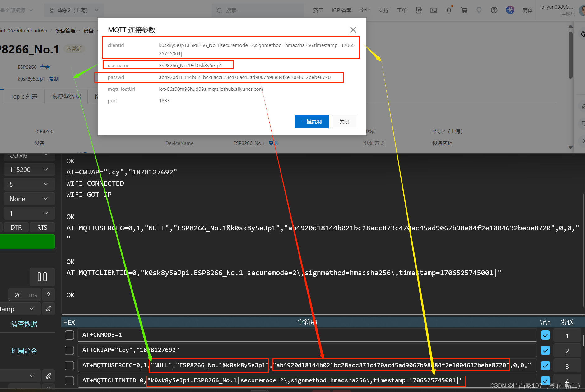The image size is (585, 392).
Task: Click the 一键复制 button
Action: pyautogui.click(x=311, y=122)
